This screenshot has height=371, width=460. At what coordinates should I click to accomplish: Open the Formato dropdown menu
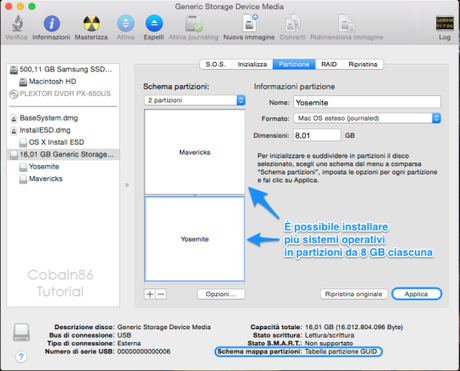(367, 118)
